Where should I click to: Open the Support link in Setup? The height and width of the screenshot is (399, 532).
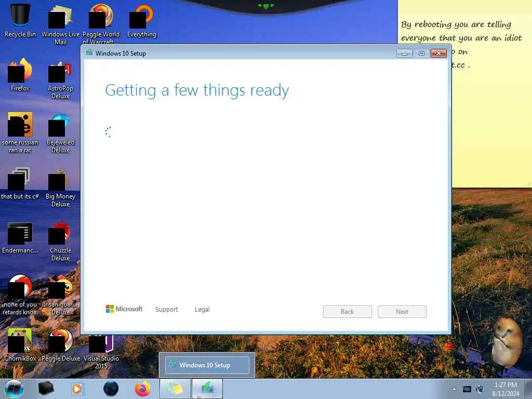tap(167, 309)
